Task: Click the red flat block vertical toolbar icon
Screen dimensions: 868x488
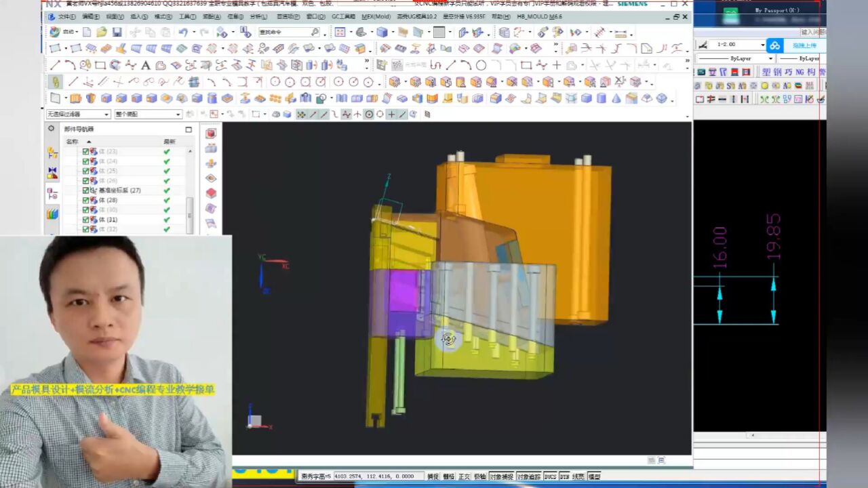Action: point(211,193)
